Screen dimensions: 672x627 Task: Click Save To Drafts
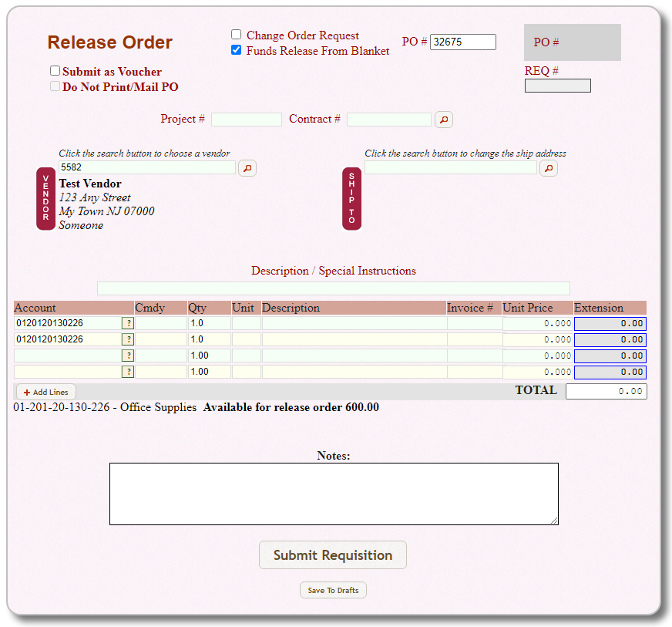click(x=333, y=590)
